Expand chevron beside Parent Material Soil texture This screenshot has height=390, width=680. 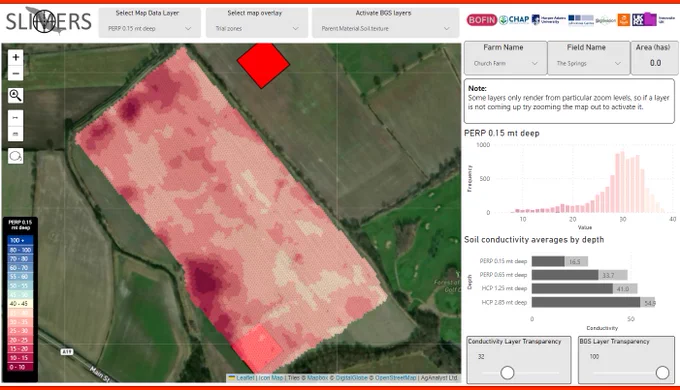[x=447, y=29]
